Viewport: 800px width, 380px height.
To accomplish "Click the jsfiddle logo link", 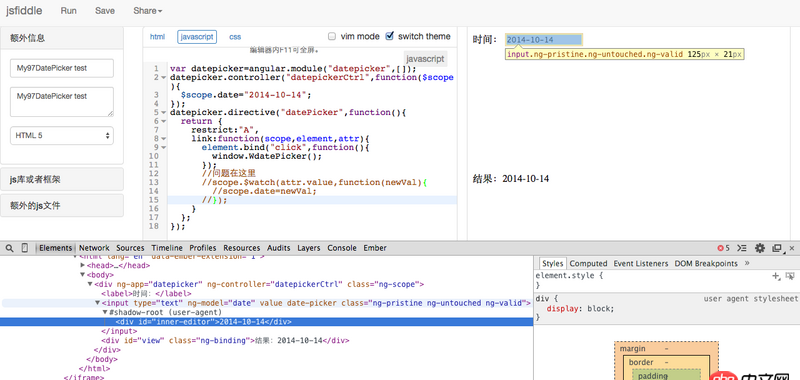I will pos(24,11).
